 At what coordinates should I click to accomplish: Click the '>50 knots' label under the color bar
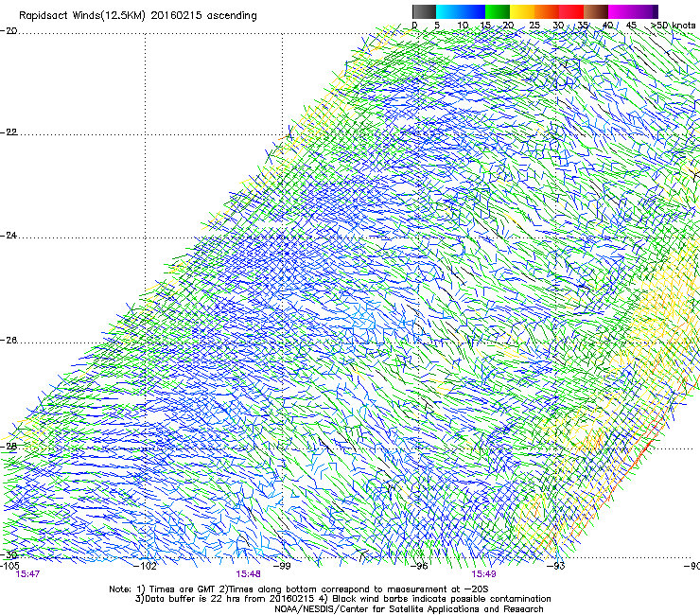pos(673,26)
